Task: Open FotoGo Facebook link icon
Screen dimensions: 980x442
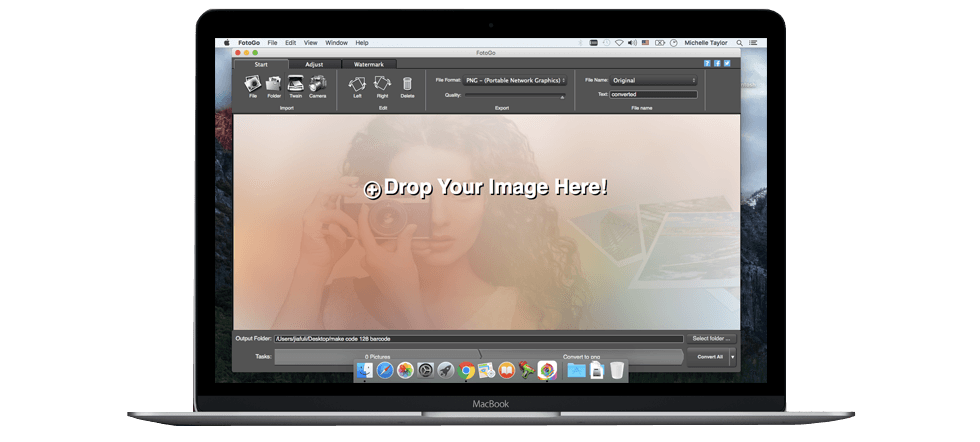Action: (717, 63)
